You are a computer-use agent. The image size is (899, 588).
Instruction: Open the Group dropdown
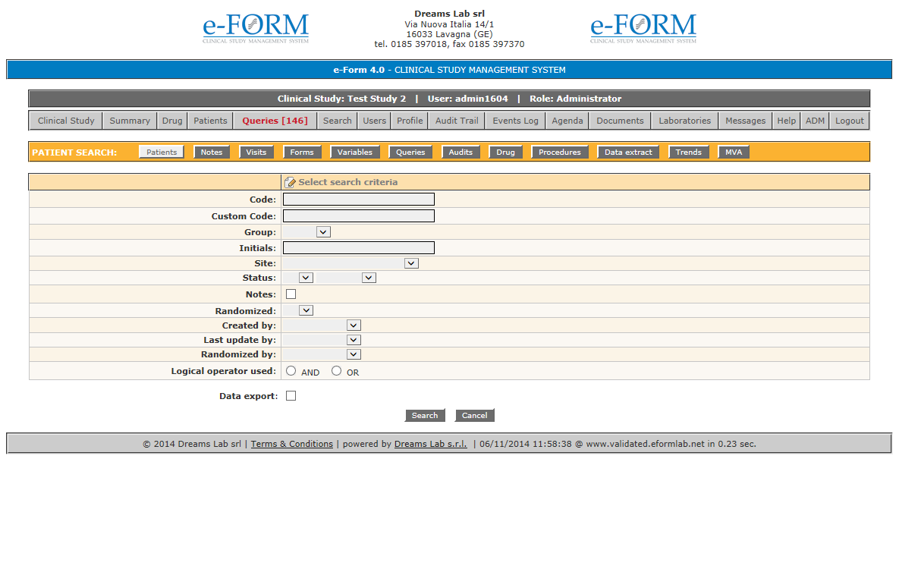[306, 232]
